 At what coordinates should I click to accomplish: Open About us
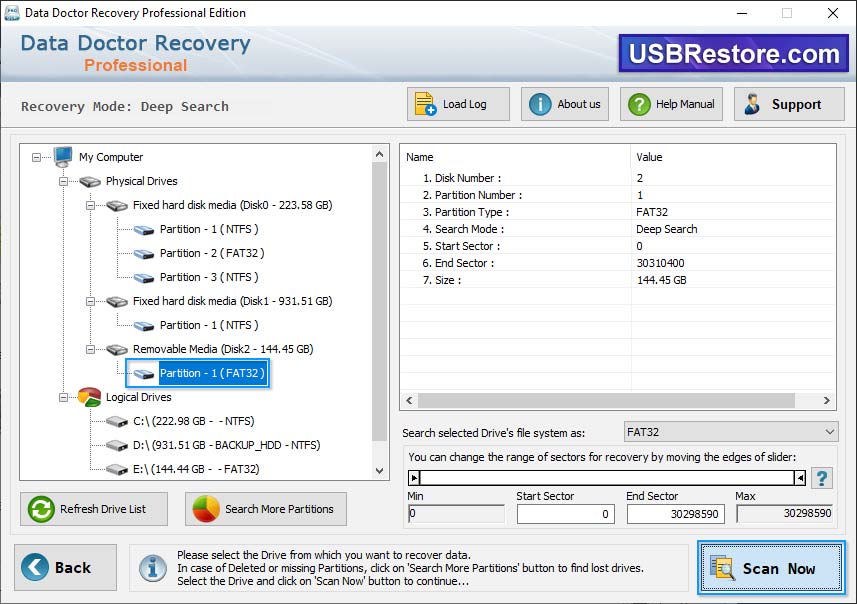(x=565, y=104)
